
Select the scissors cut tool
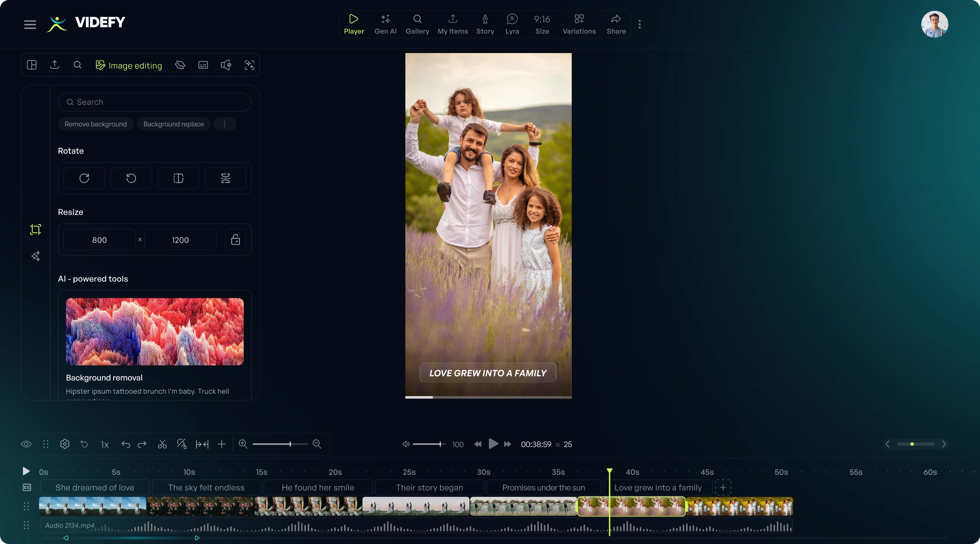pos(162,444)
